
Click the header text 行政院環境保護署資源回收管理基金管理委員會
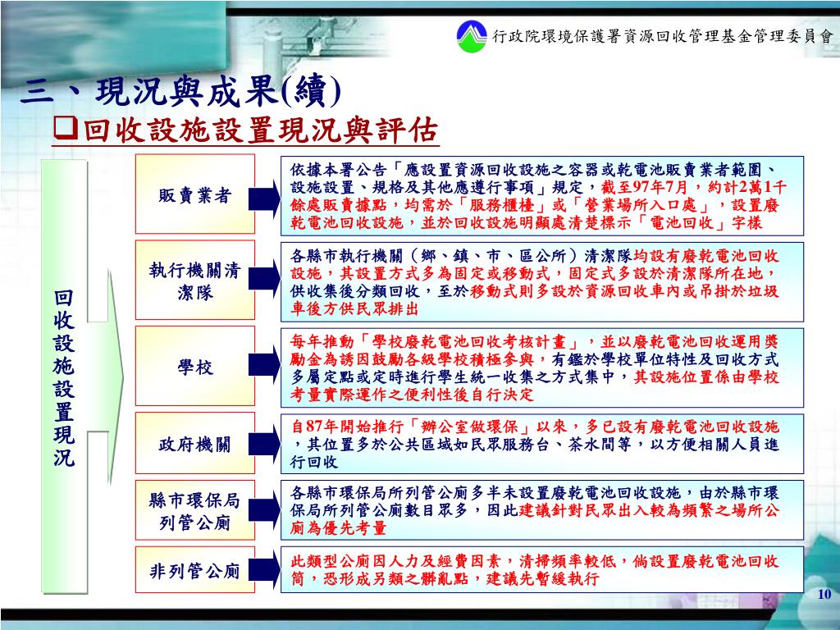663,36
